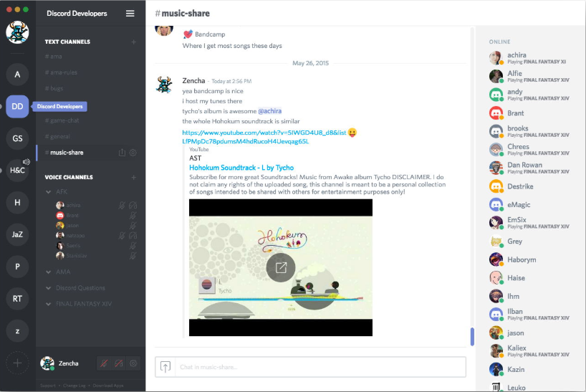Open achira's avatar in online list
The image size is (586, 392).
pos(496,58)
